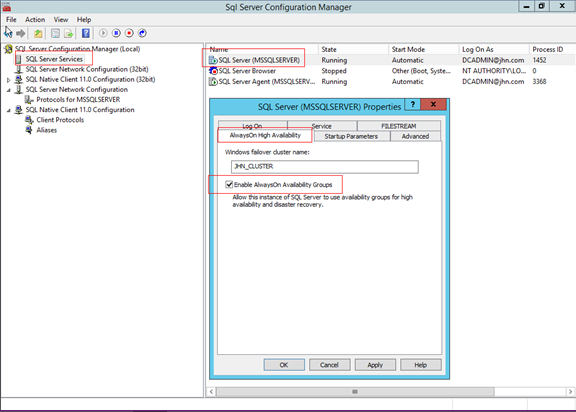This screenshot has width=576, height=412.
Task: Click the State column header
Action: click(353, 49)
